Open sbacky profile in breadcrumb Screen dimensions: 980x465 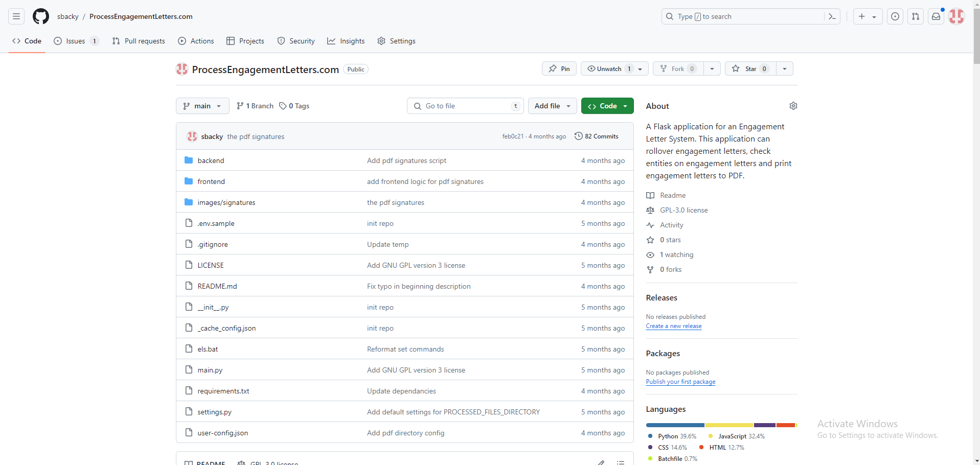(x=67, y=16)
